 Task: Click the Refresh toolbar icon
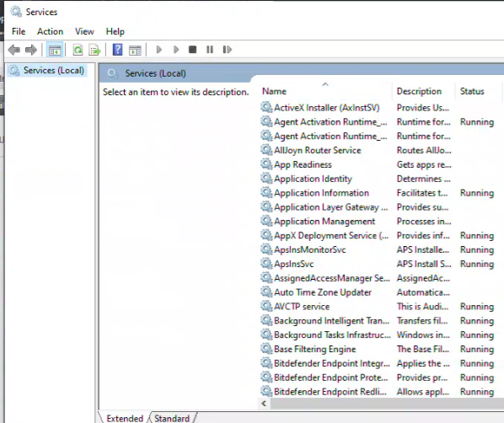tap(78, 50)
